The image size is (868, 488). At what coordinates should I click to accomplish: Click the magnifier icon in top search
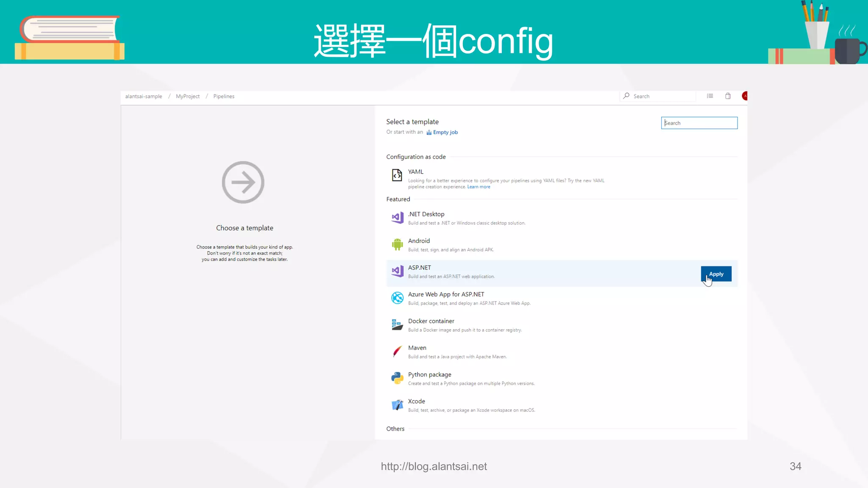[626, 96]
